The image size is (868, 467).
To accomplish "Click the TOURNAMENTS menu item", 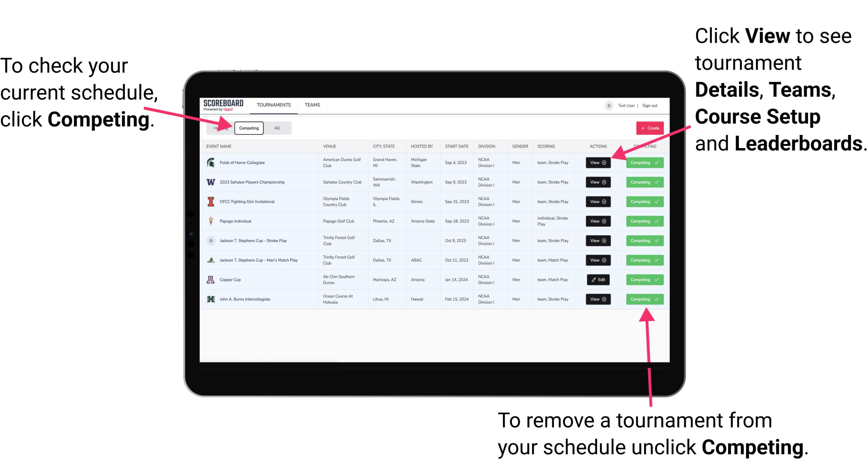I will pyautogui.click(x=274, y=105).
